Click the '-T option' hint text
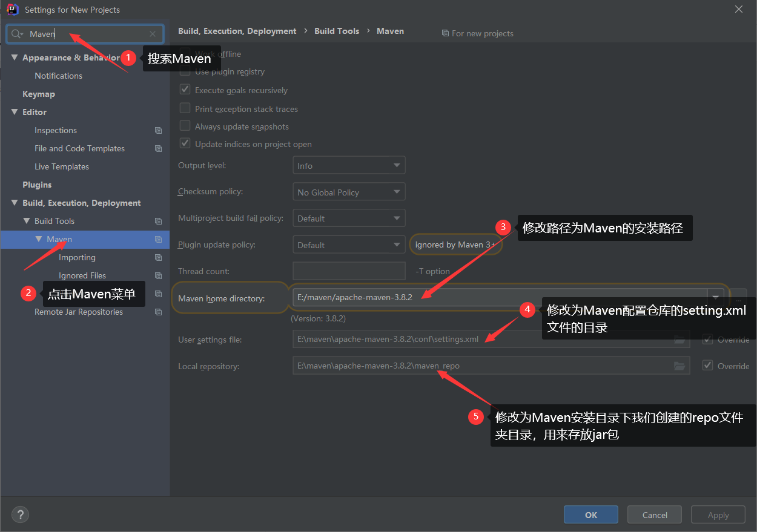 point(432,271)
